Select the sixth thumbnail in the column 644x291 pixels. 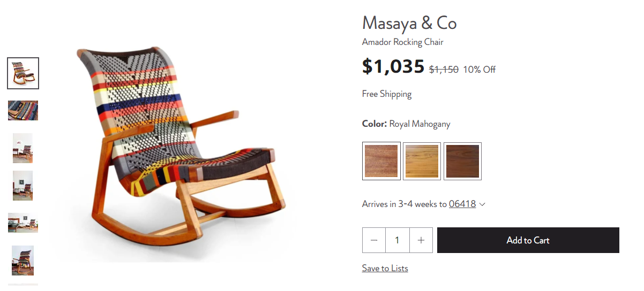(23, 261)
